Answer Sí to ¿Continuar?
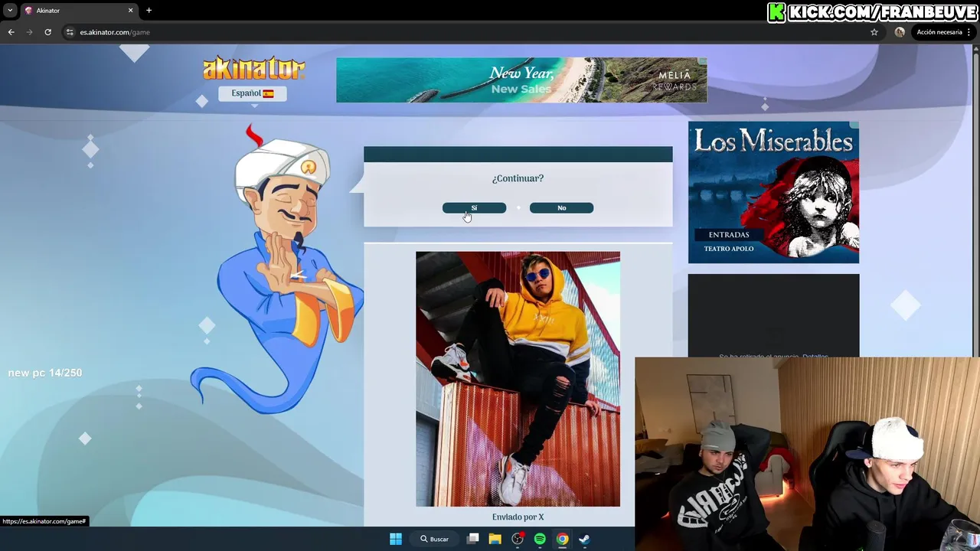The height and width of the screenshot is (551, 980). click(x=474, y=208)
